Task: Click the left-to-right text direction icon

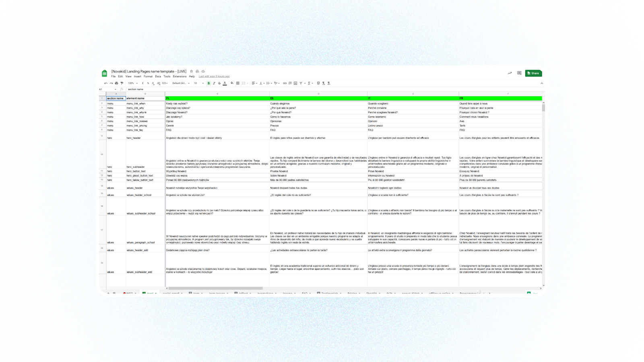Action: (x=324, y=83)
